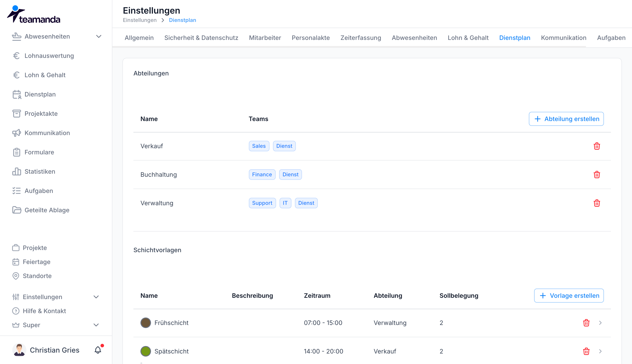Click the Sales team tag in Verkauf
Viewport: 632px width, 364px height.
pyautogui.click(x=259, y=146)
